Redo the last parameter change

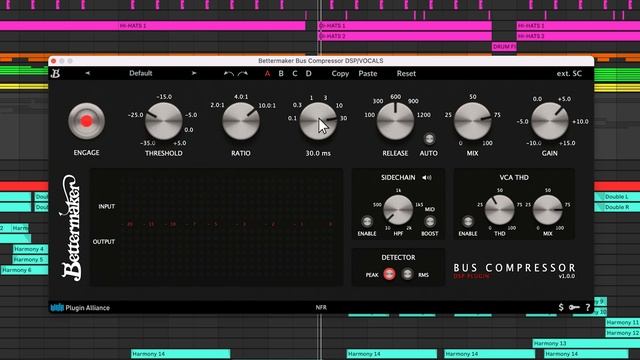243,74
